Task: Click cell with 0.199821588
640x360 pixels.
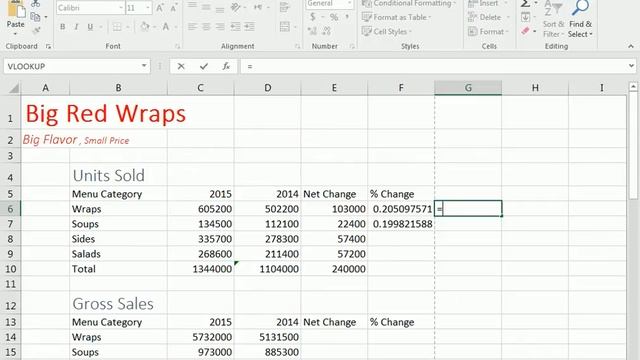Action: point(401,224)
